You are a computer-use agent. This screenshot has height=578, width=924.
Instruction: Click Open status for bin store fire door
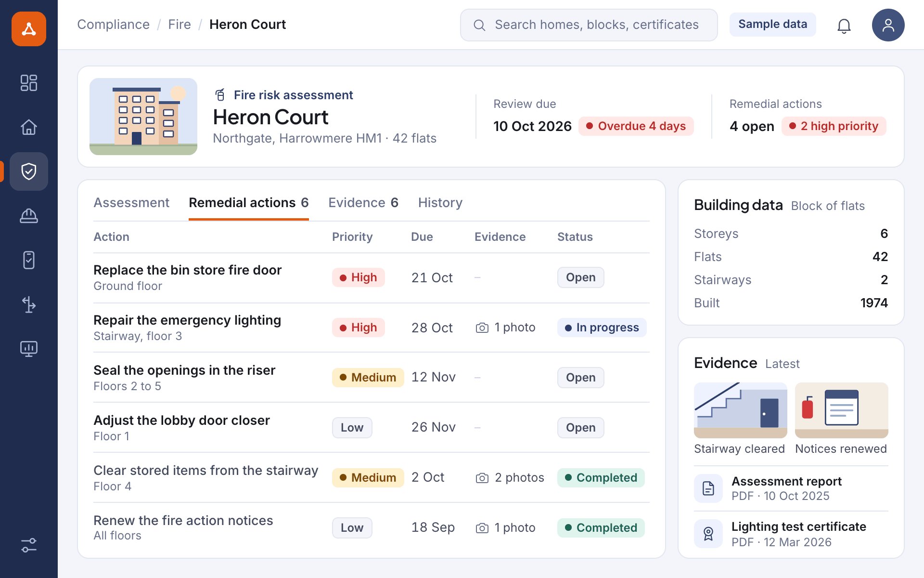click(581, 277)
